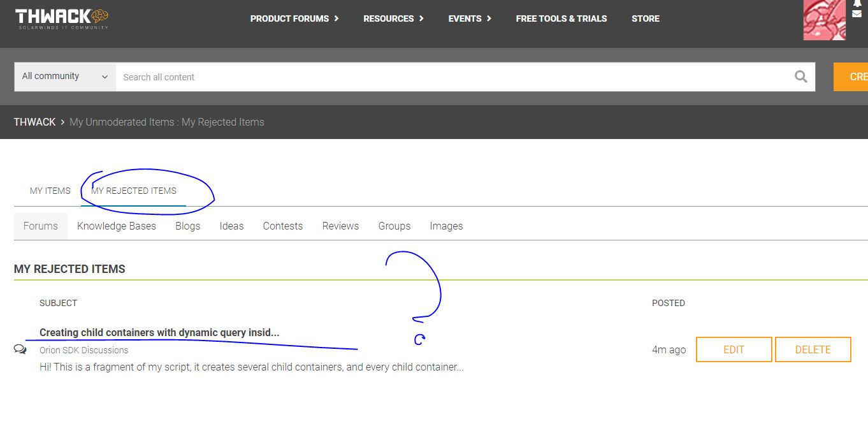Open the user avatar profile picture

click(x=825, y=20)
